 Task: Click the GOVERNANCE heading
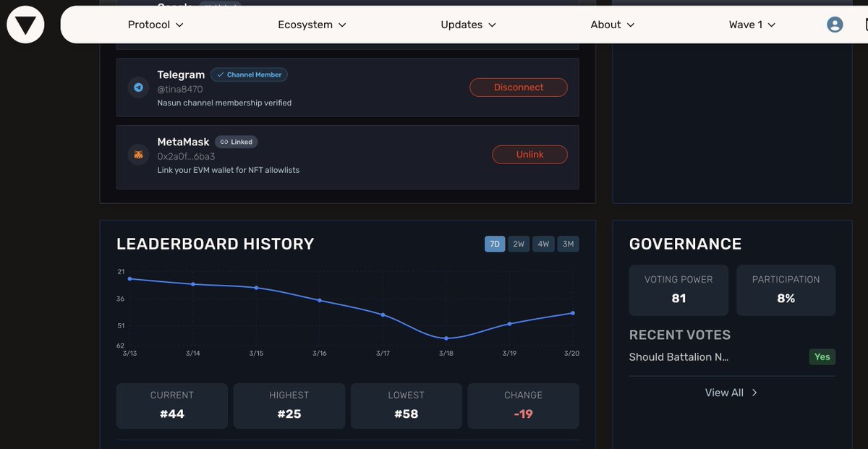click(x=685, y=244)
